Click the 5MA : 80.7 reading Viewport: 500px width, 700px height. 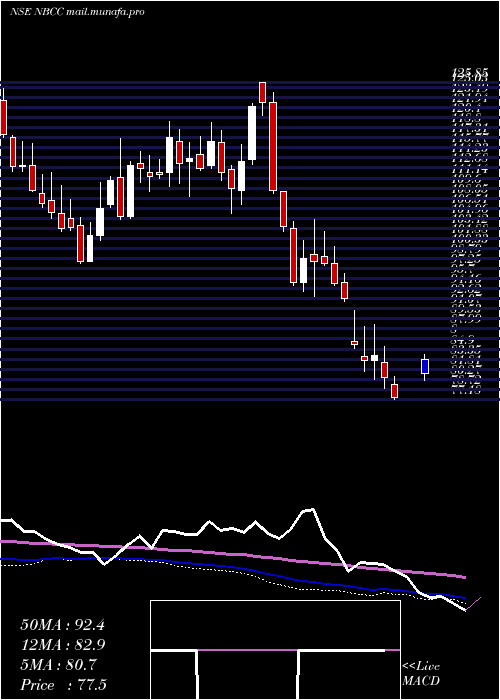[59, 665]
